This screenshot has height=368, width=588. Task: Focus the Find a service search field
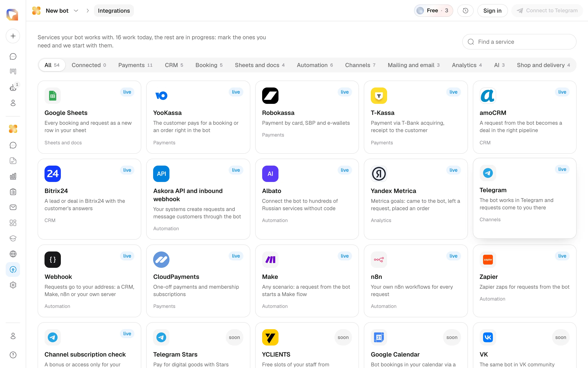point(519,42)
